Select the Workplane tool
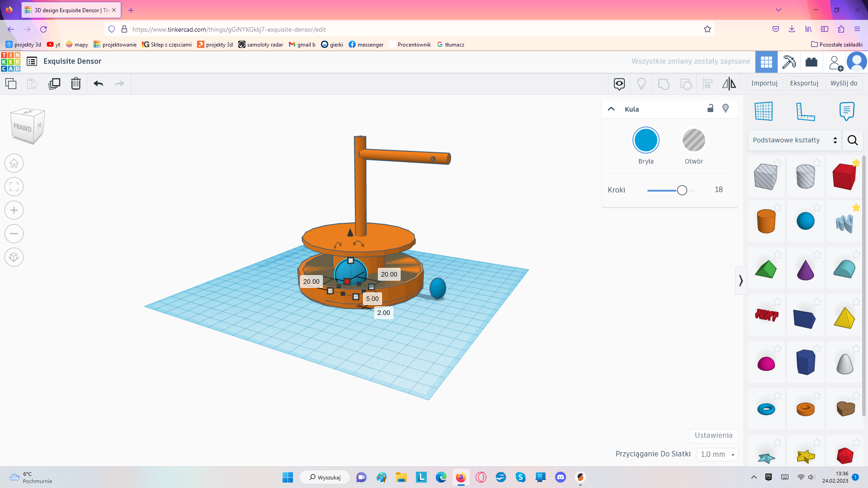Image resolution: width=868 pixels, height=488 pixels. point(764,111)
